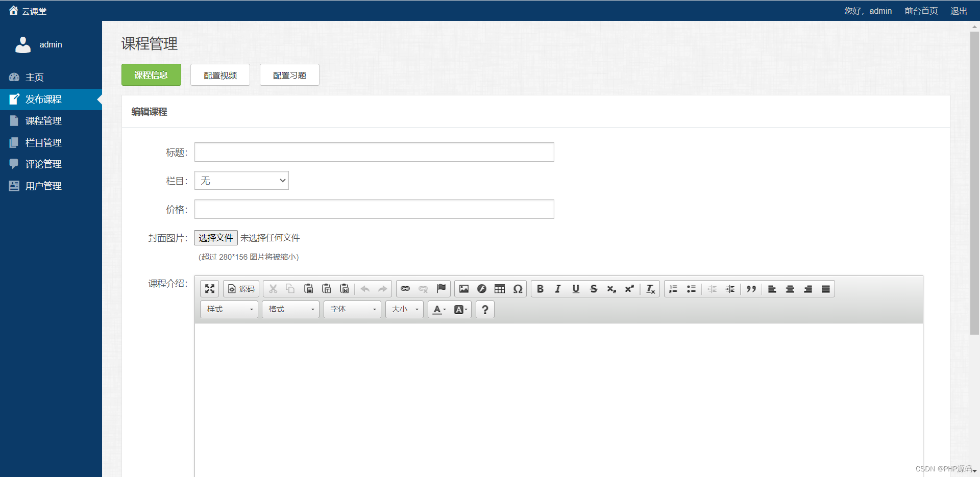
Task: Click the 退出 logout link
Action: (x=959, y=11)
